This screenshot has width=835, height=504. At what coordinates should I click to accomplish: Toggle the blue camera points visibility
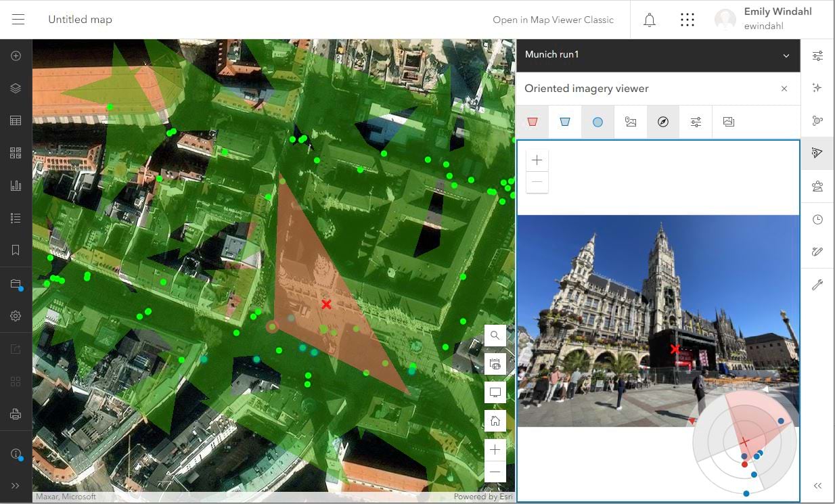[597, 122]
